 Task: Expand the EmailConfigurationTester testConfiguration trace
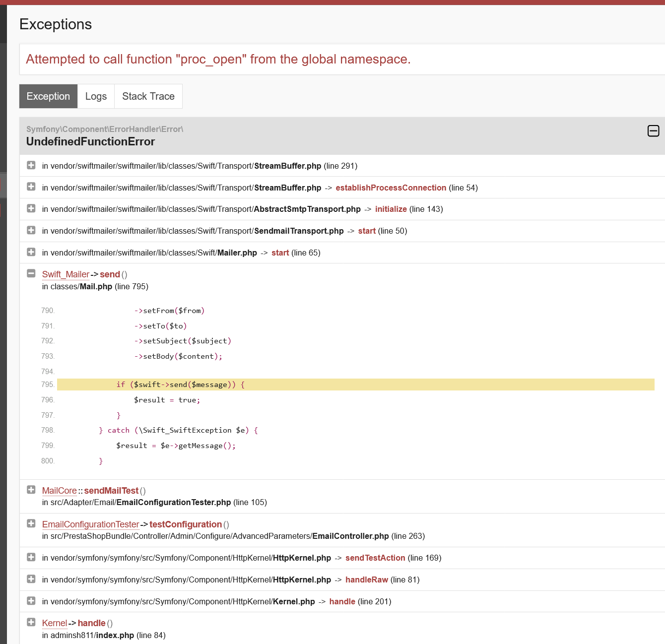(31, 523)
